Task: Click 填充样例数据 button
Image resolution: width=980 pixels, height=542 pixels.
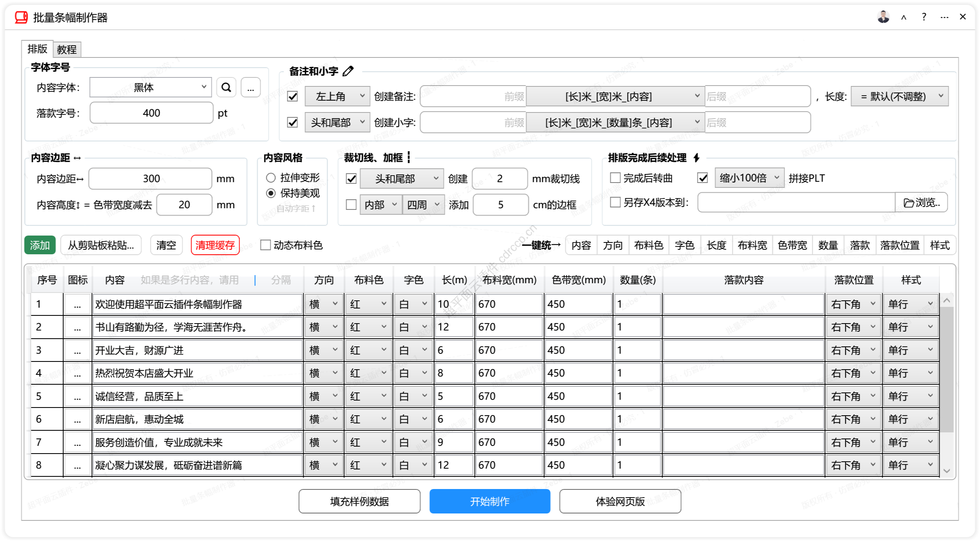Action: 360,502
